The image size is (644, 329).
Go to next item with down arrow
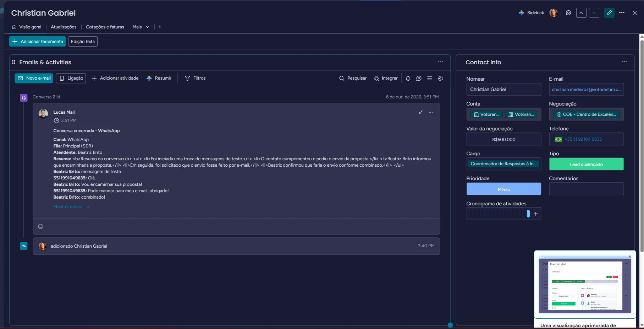pyautogui.click(x=594, y=13)
